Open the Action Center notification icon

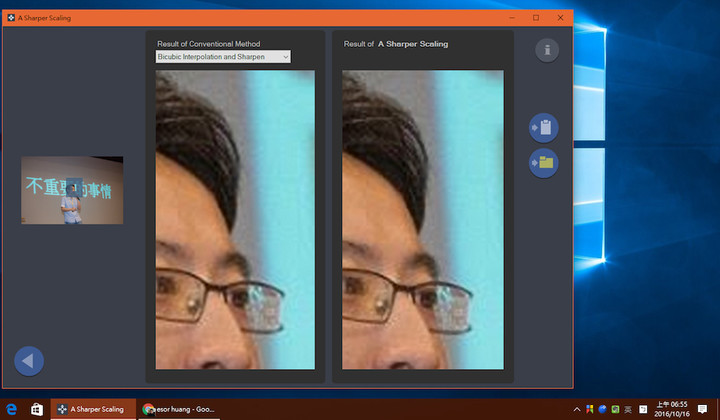point(702,409)
